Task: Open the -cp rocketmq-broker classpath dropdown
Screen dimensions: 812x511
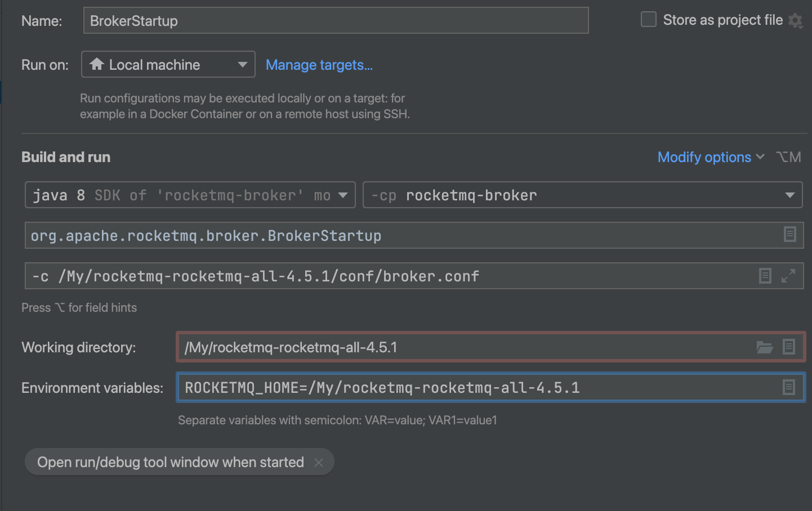Action: [x=583, y=195]
